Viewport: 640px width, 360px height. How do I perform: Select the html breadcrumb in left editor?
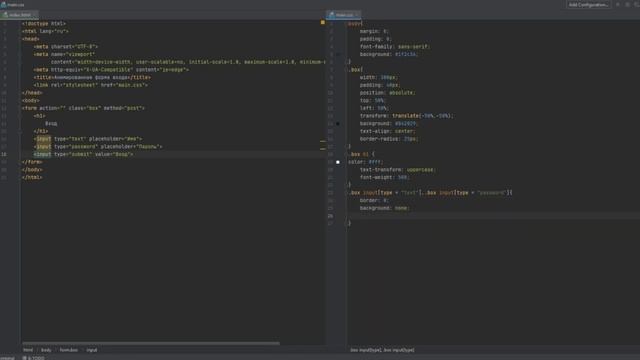click(28, 350)
